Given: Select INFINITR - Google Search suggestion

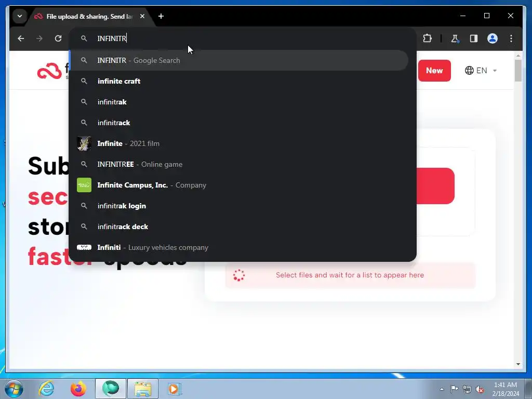Looking at the screenshot, I should pos(238,60).
